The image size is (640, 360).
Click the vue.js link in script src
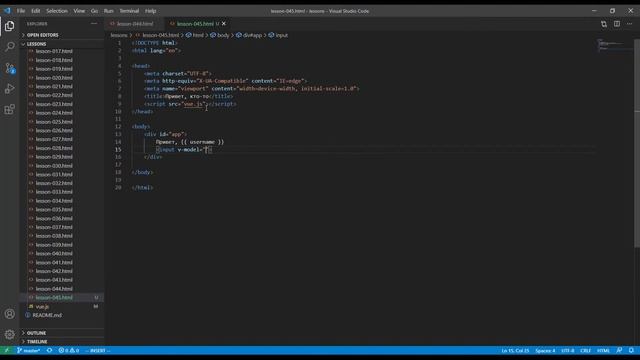(x=193, y=104)
